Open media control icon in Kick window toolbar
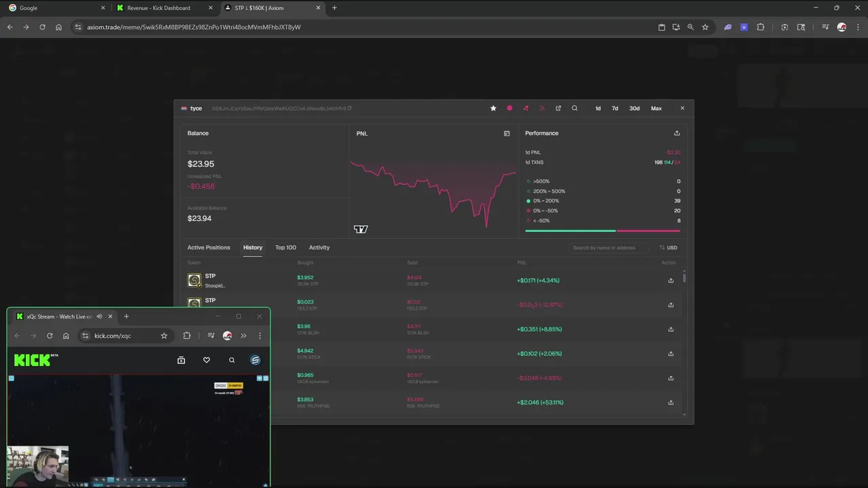 tap(211, 335)
